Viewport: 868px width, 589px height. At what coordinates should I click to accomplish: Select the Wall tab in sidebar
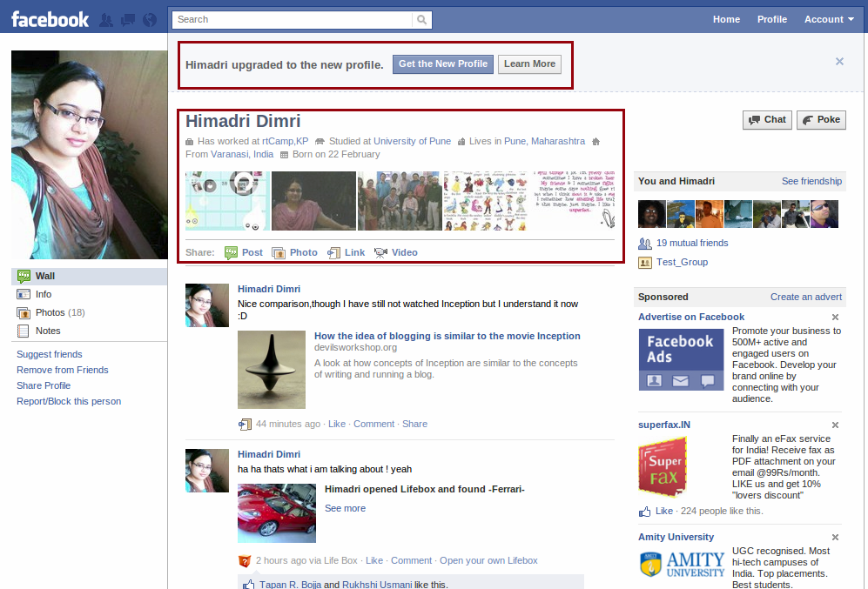click(89, 277)
